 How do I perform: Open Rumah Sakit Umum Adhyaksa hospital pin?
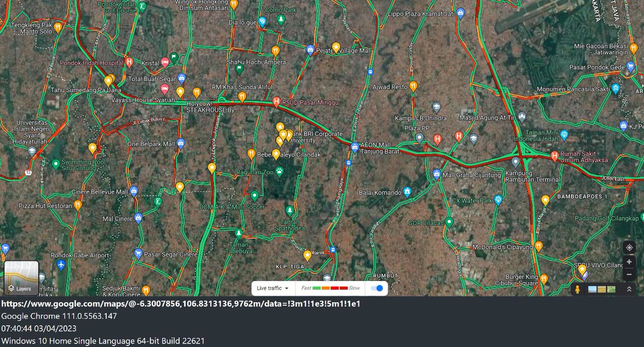click(554, 156)
